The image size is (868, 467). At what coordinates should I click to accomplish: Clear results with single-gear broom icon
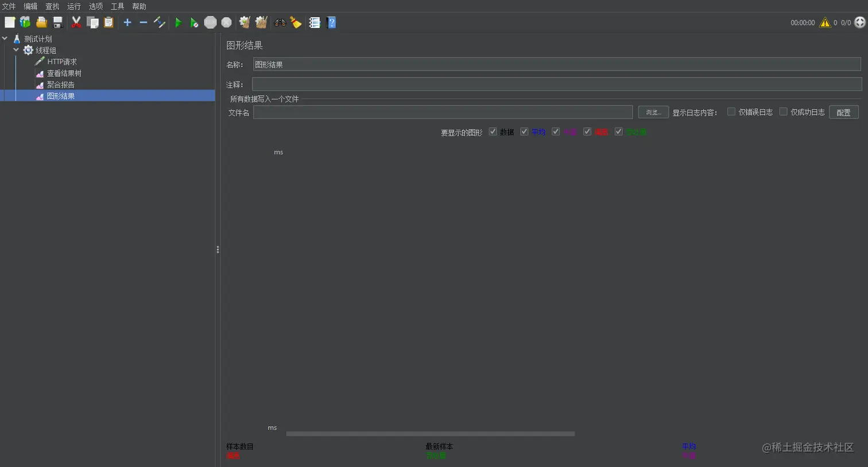(x=245, y=22)
